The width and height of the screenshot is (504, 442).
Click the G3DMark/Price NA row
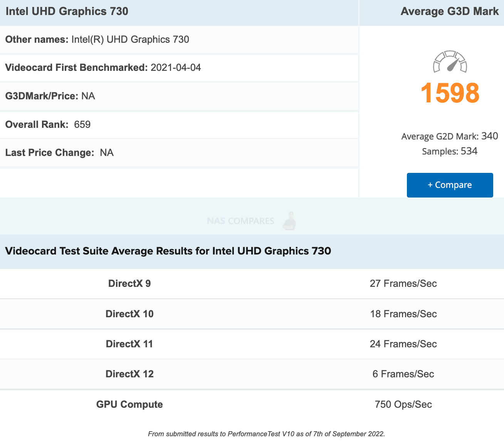click(x=179, y=96)
